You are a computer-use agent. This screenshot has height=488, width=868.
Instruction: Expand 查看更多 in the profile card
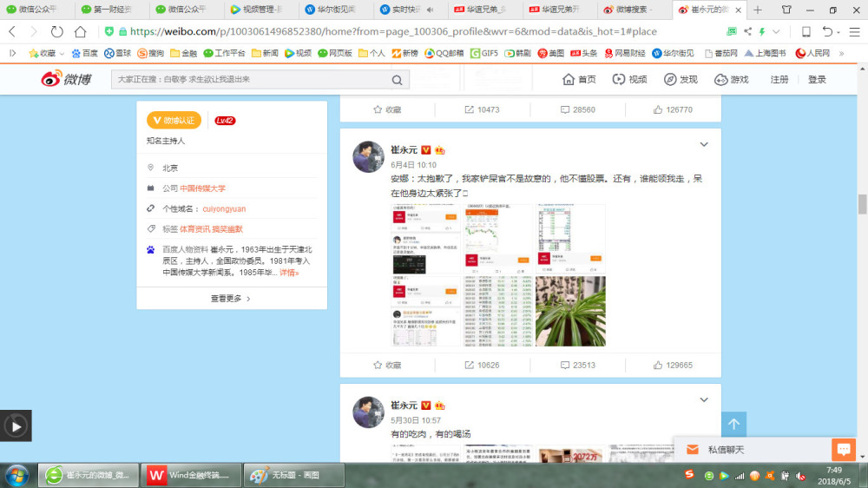pos(232,299)
